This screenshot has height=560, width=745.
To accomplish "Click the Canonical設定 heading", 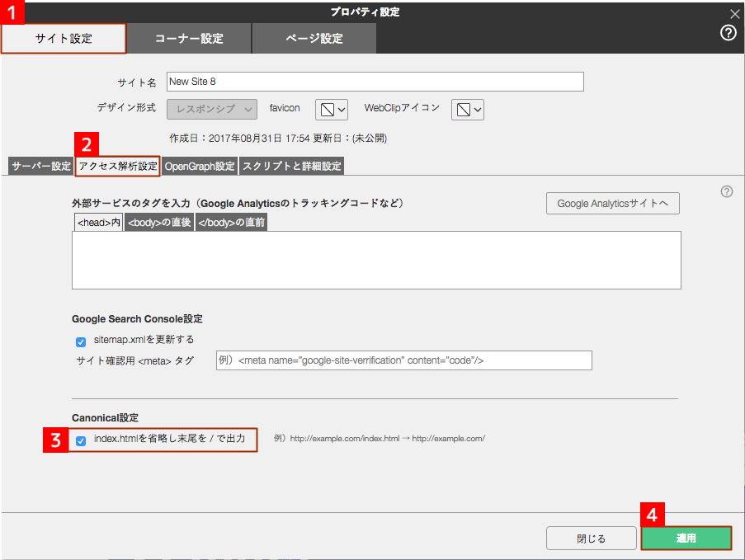I will tap(105, 418).
